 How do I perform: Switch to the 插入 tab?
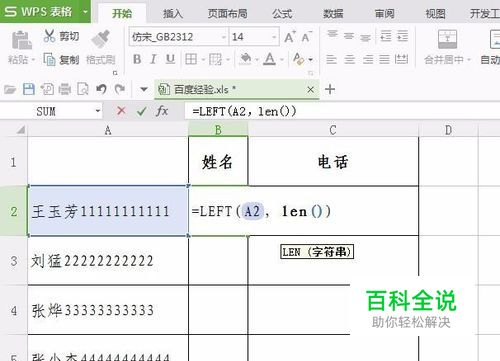click(173, 14)
